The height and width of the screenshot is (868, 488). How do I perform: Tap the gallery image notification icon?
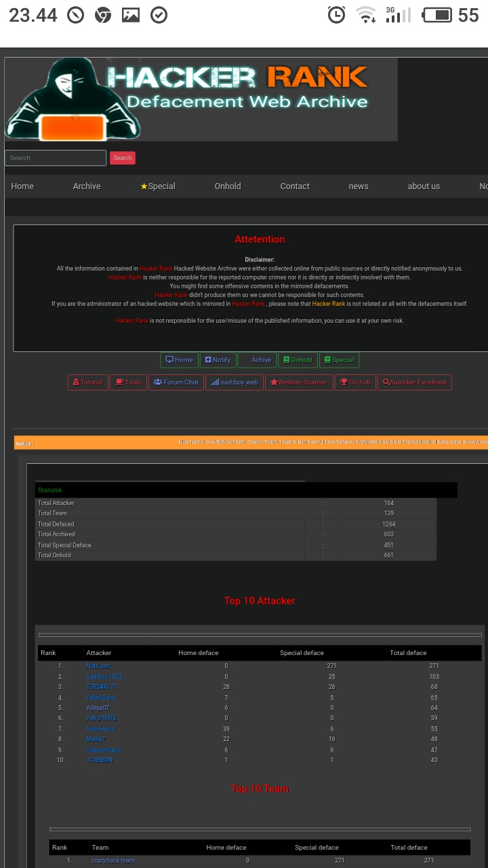[131, 15]
